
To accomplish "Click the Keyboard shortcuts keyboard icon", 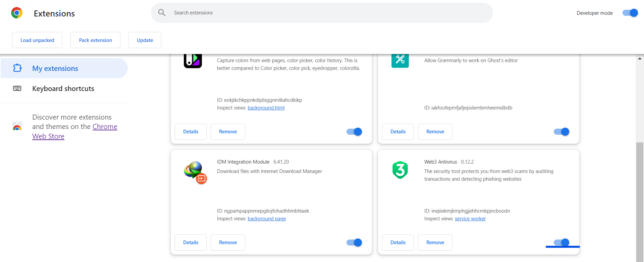I will 17,88.
